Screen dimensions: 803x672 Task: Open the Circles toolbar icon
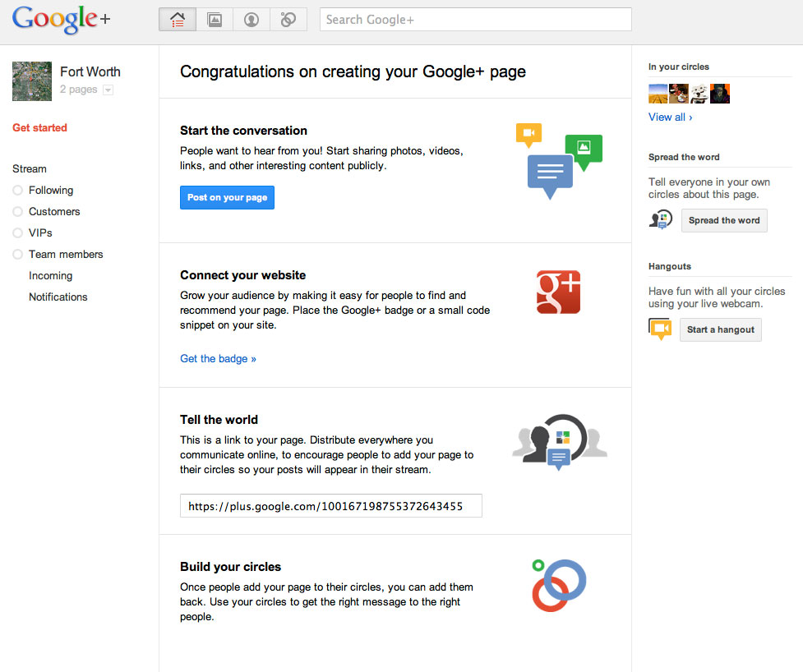[288, 20]
